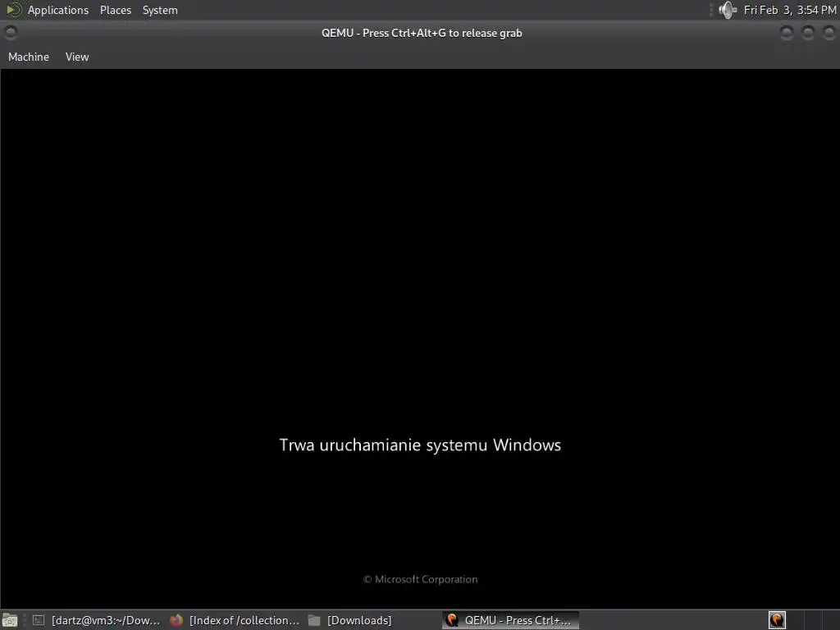Image resolution: width=840 pixels, height=630 pixels.
Task: Minimize the QEMU window
Action: point(787,33)
